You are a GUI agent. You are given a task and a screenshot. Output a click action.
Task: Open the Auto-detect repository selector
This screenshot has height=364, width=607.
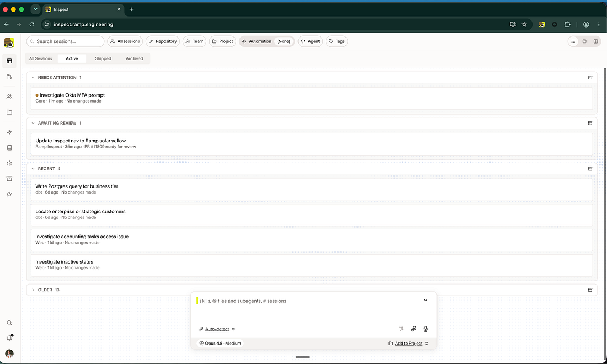click(217, 329)
